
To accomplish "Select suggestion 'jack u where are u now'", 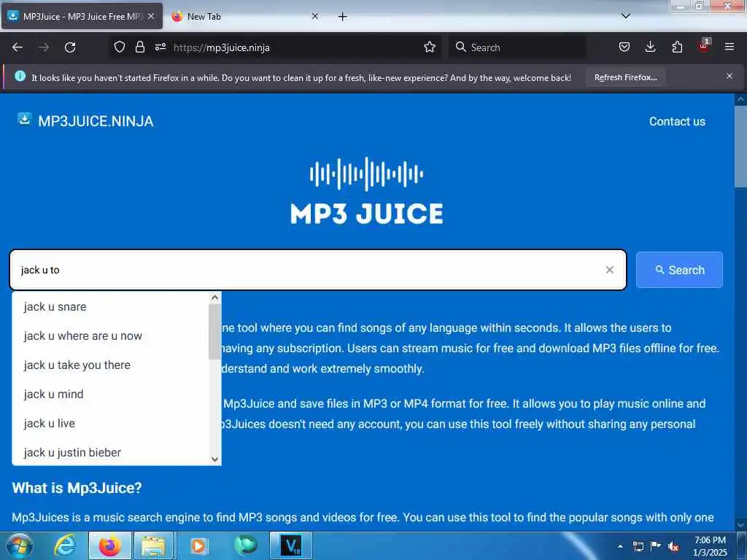I will coord(111,335).
